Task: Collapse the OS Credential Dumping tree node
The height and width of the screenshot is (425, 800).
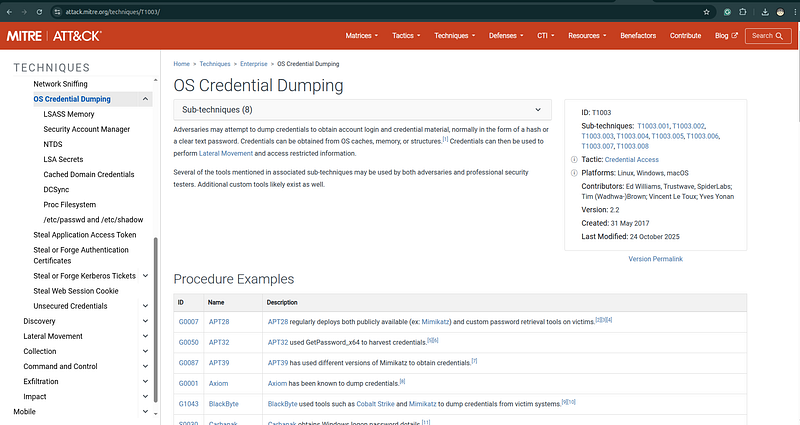Action: pos(145,99)
